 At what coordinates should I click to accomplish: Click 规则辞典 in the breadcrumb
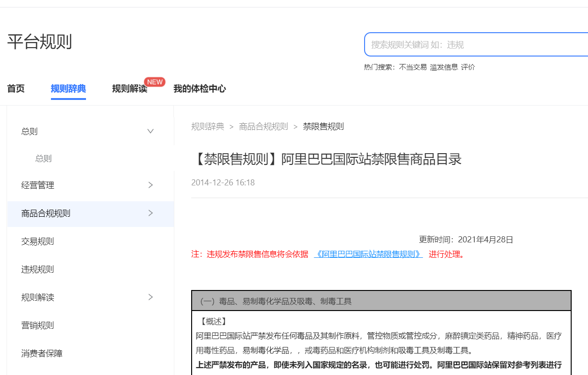coord(208,127)
